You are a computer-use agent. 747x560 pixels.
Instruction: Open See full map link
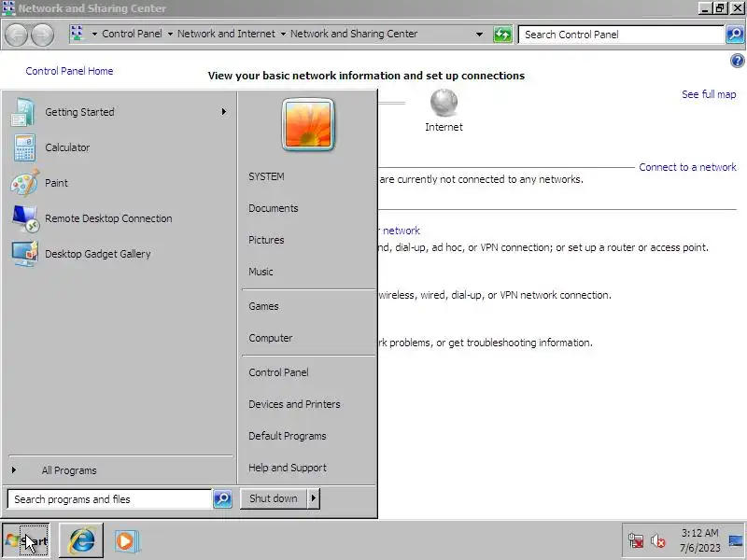709,94
